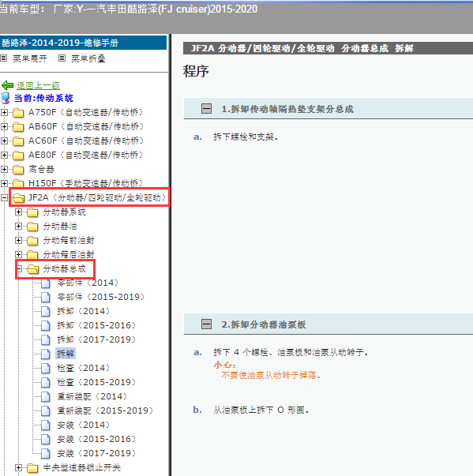Click the document icon for 安装（2014）
Image resolution: width=473 pixels, height=476 pixels.
tap(46, 425)
